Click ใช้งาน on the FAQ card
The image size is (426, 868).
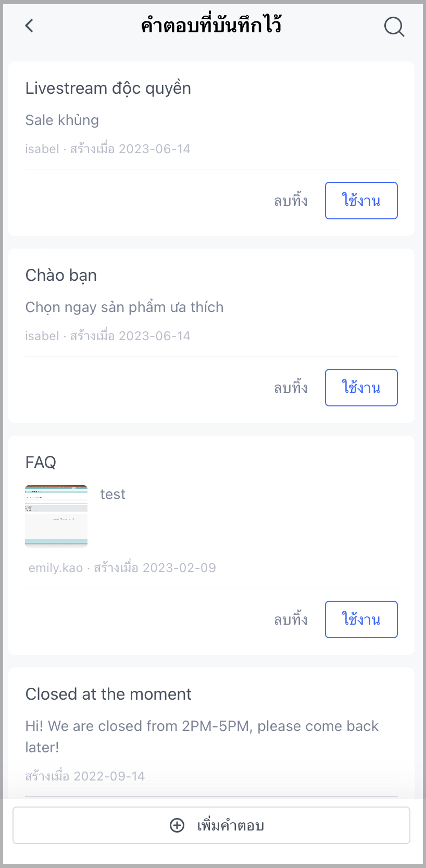tap(361, 619)
